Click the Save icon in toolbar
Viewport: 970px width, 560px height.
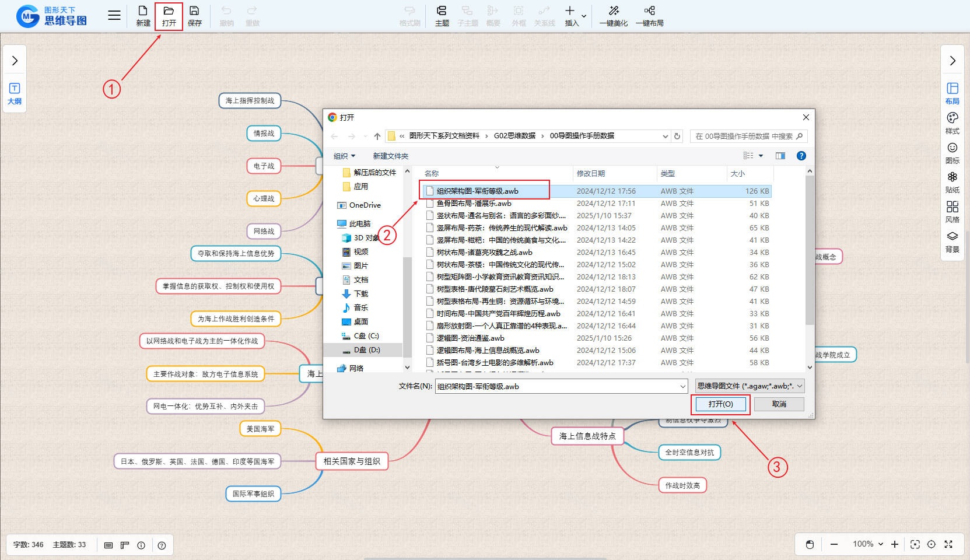pos(194,16)
